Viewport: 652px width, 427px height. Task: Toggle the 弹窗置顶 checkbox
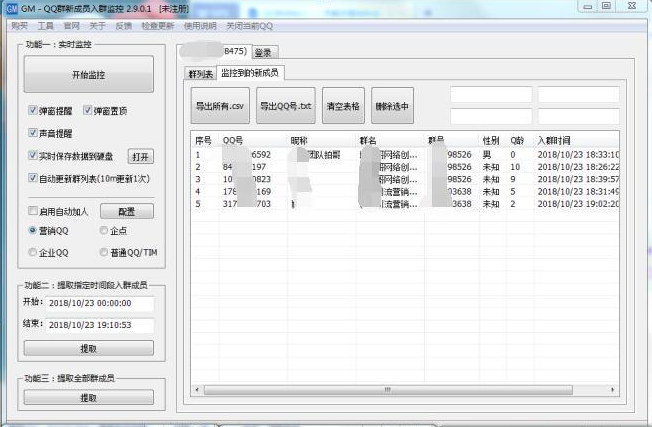pyautogui.click(x=88, y=110)
